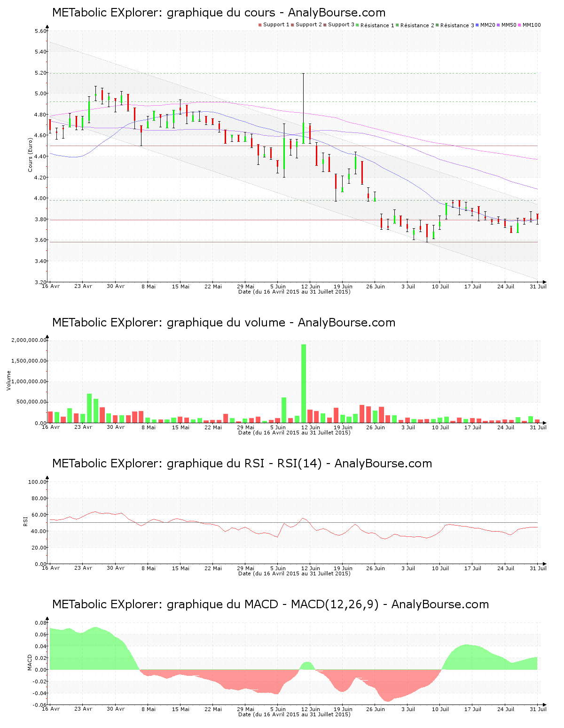564x728 pixels.
Task: Select the MM100 legend label
Action: 532,25
